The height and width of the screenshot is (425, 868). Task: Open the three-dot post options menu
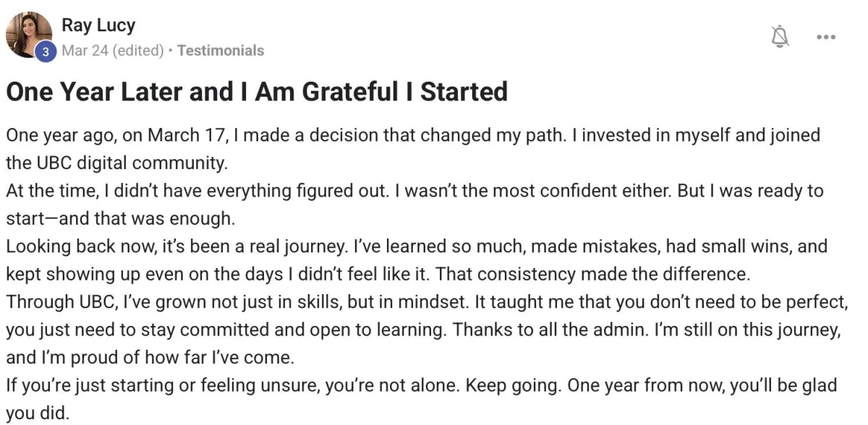[825, 37]
